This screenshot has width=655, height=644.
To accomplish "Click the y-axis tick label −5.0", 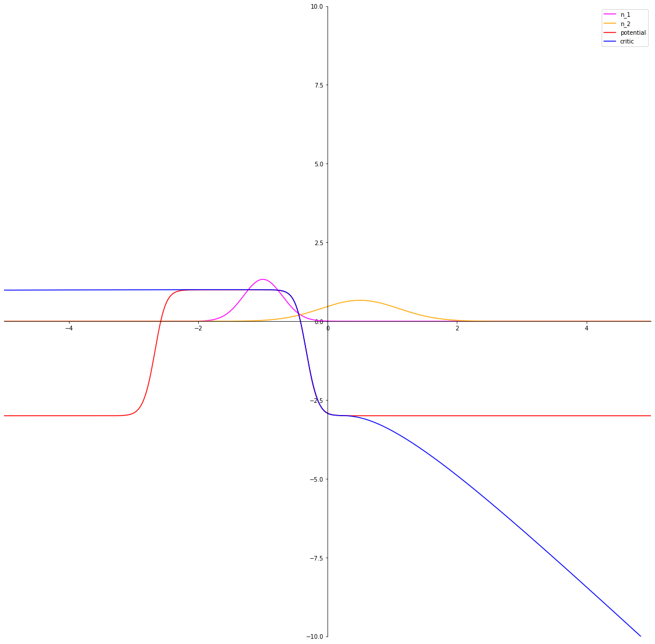I will coord(316,479).
